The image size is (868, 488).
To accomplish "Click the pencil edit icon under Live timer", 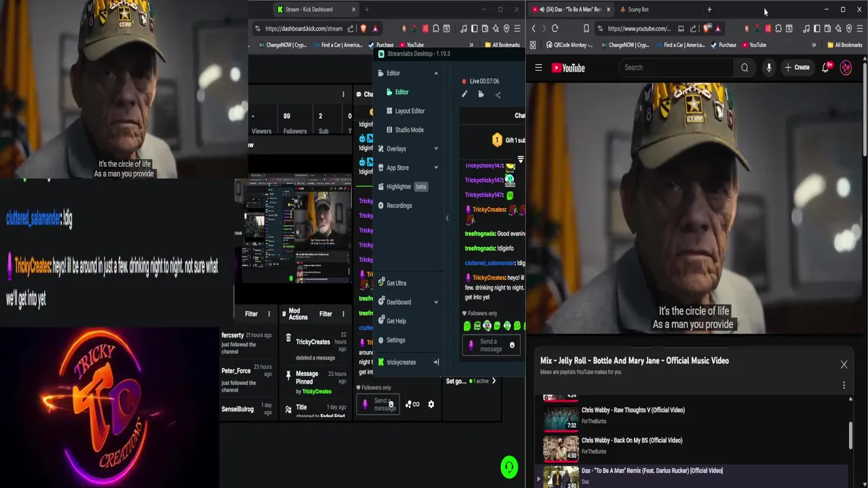I will (x=465, y=95).
